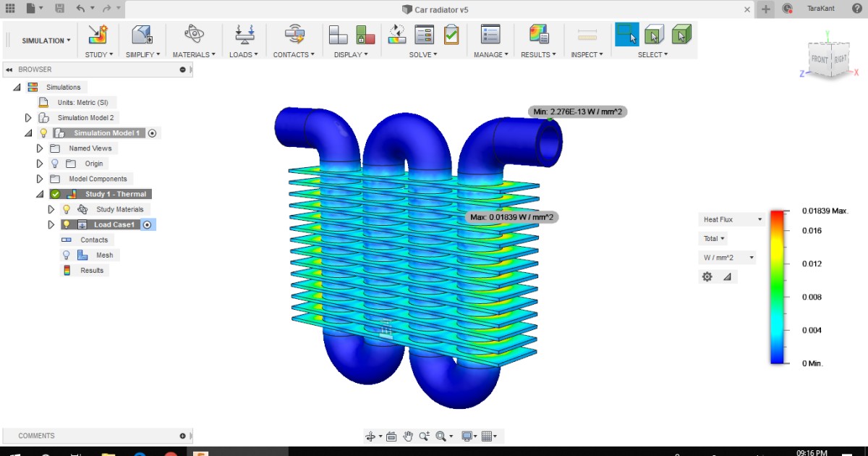Click the legend settings gear icon
This screenshot has width=868, height=456.
coord(707,276)
